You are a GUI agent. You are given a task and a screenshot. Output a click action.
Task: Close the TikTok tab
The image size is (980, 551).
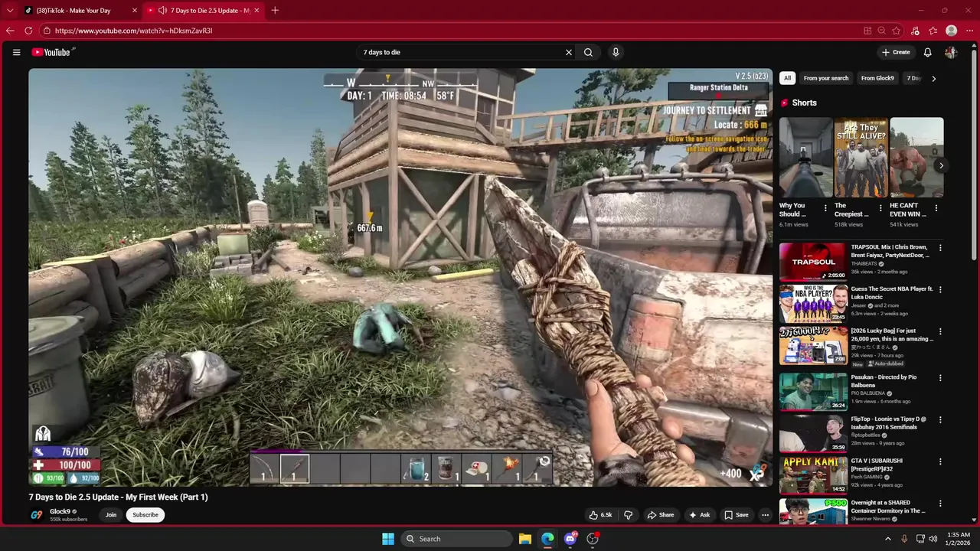click(x=135, y=10)
